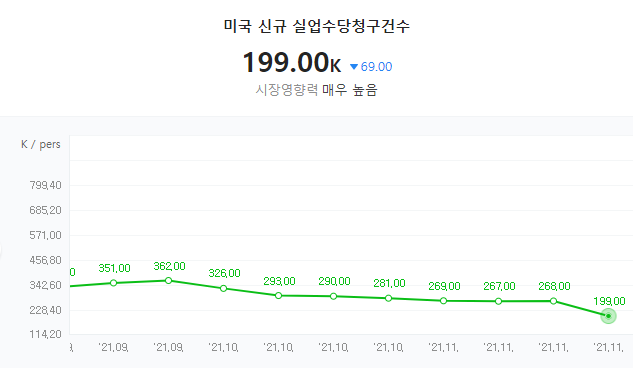Click the 268,00 chart data point
The image size is (633, 368).
click(x=553, y=301)
